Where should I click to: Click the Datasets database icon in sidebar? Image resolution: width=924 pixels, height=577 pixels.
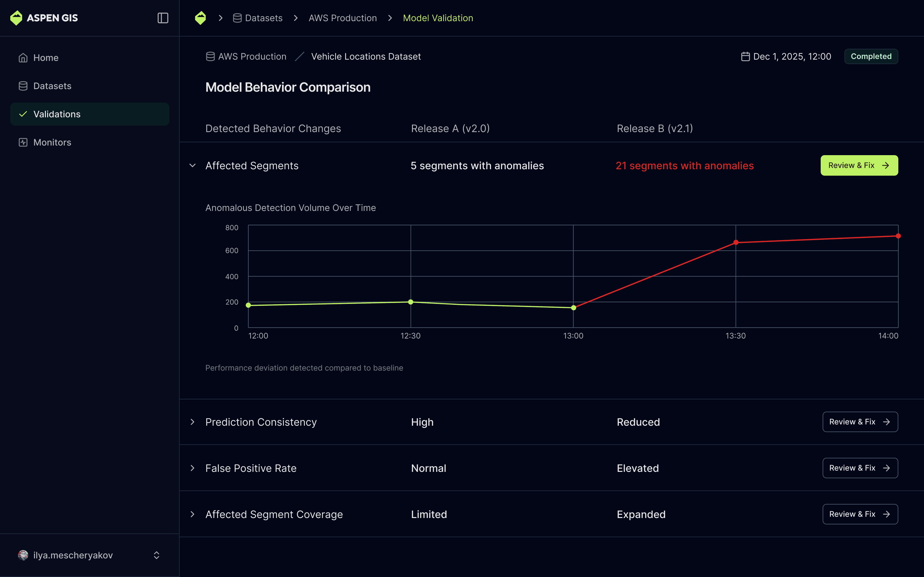(x=23, y=86)
